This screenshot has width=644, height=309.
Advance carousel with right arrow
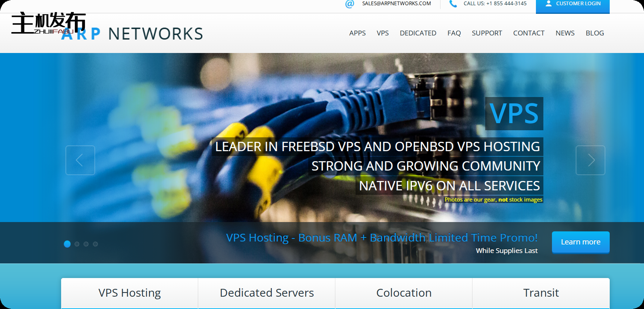[x=590, y=160]
